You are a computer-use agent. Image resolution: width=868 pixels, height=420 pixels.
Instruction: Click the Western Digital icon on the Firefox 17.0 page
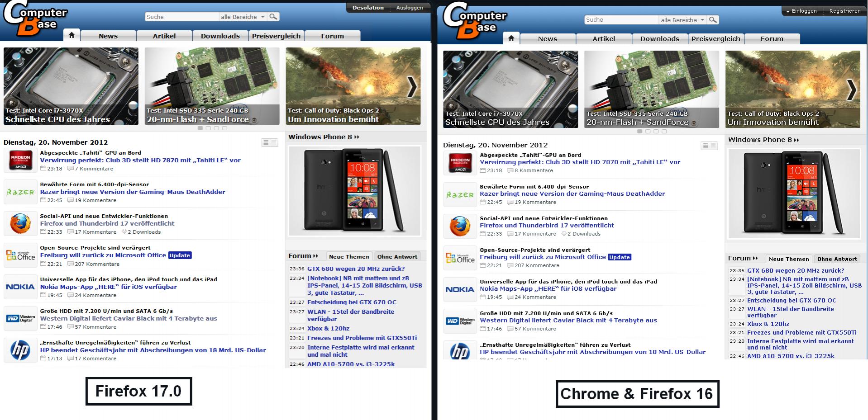point(20,319)
